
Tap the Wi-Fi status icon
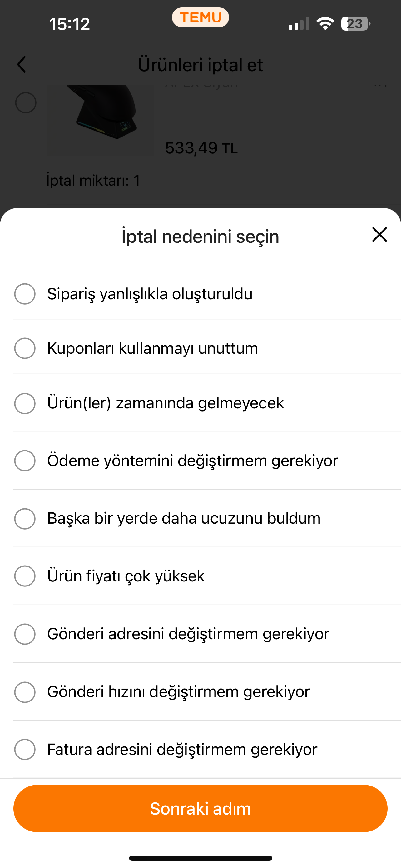pyautogui.click(x=325, y=24)
